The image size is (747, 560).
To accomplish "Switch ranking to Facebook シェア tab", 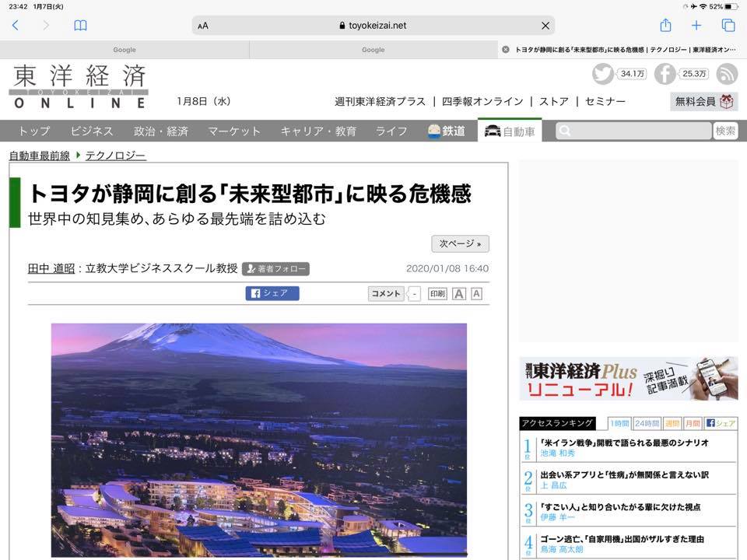I will tap(721, 423).
